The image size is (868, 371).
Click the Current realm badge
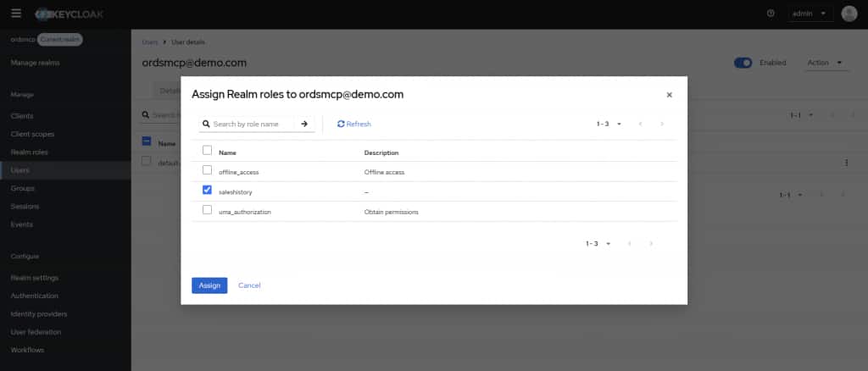pos(60,40)
